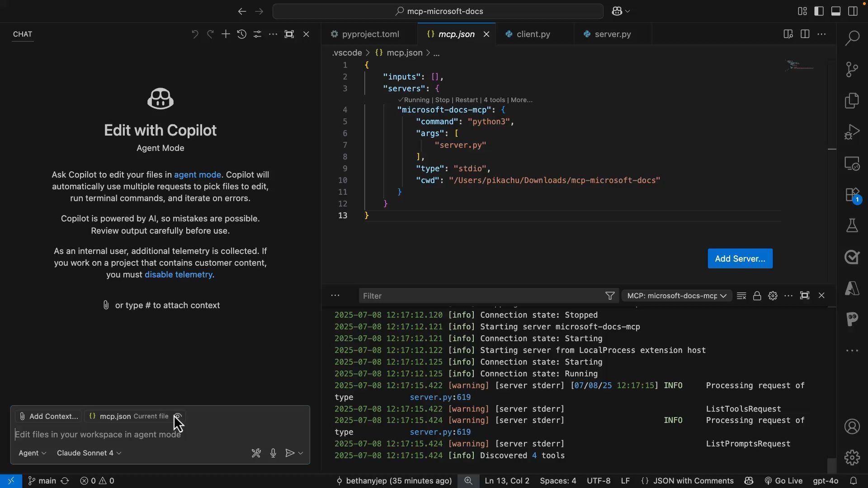Viewport: 868px width, 488px height.
Task: Open the Source Control sidebar icon
Action: 852,69
